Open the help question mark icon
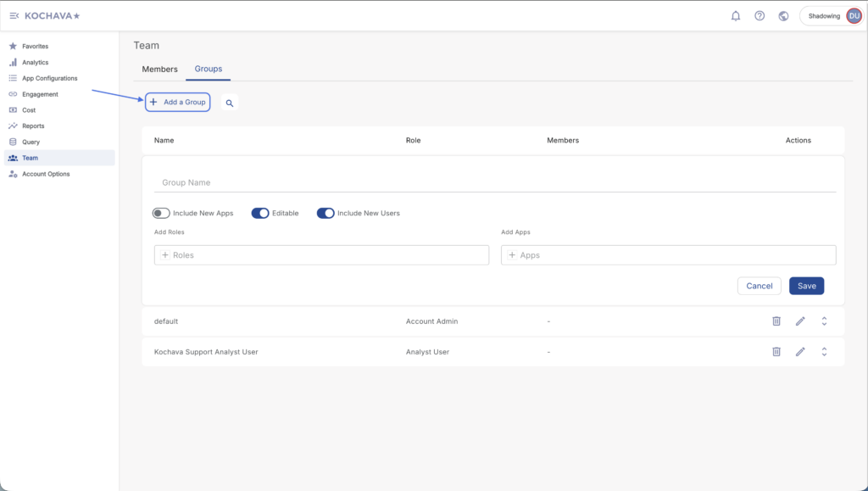Screen dimensions: 868x491 tap(759, 16)
